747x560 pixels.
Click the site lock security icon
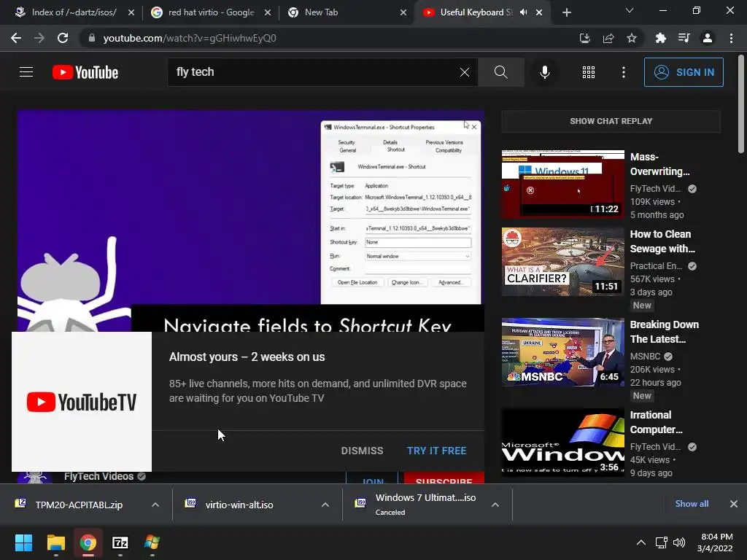[92, 38]
